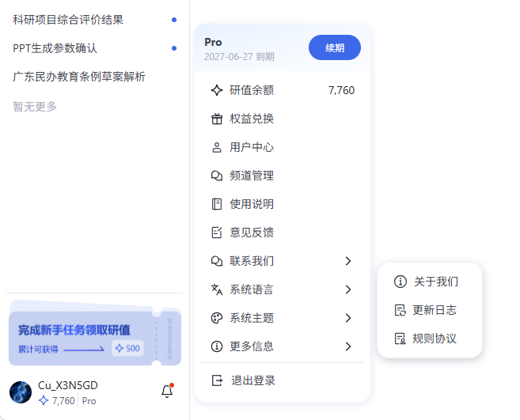
Task: Open chat PPT生成参数确认
Action: [x=94, y=48]
